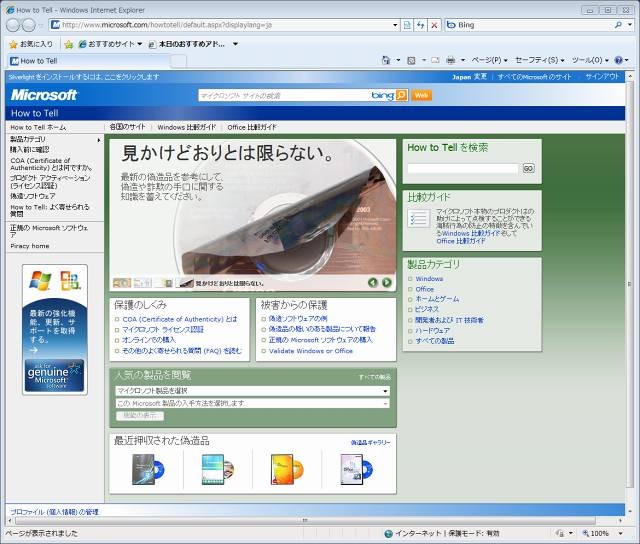Open the お気に入り favorites star button
The height and width of the screenshot is (544, 640).
pyautogui.click(x=31, y=44)
